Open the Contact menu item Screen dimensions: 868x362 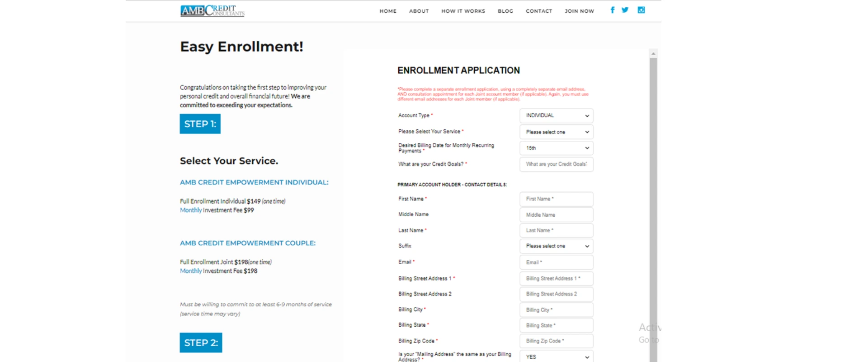[539, 11]
